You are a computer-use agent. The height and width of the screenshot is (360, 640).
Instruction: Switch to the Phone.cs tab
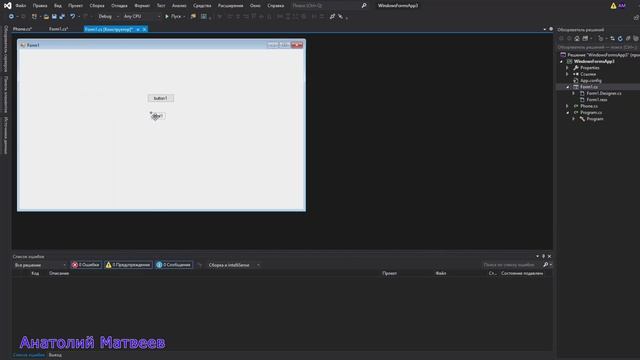click(22, 29)
